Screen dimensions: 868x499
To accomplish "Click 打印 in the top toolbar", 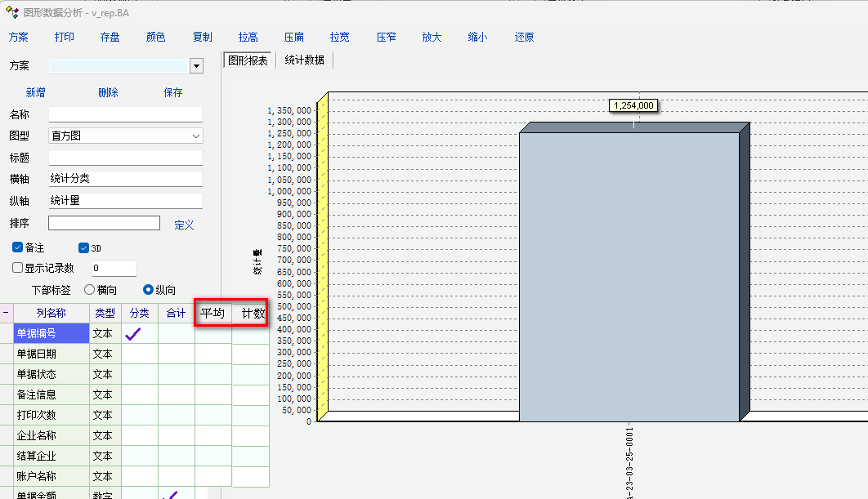I will click(x=65, y=37).
